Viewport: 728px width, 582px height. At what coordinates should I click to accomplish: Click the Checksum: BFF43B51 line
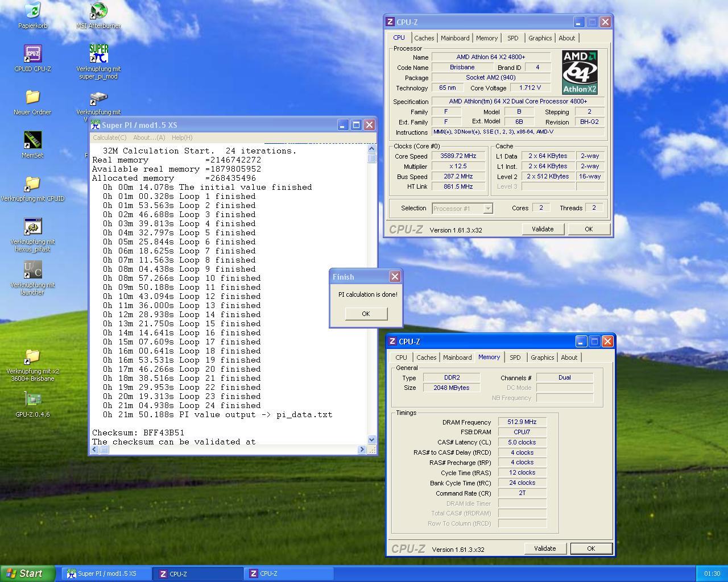click(x=138, y=433)
